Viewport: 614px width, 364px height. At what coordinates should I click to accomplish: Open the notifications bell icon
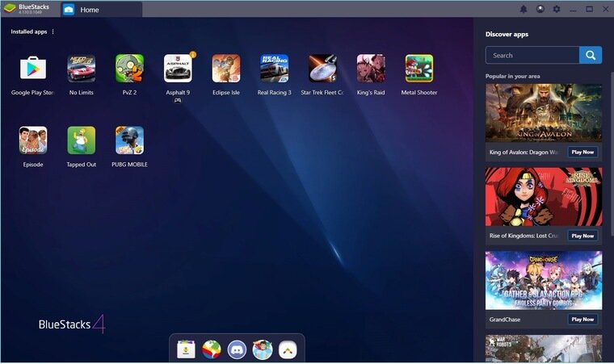pos(524,9)
